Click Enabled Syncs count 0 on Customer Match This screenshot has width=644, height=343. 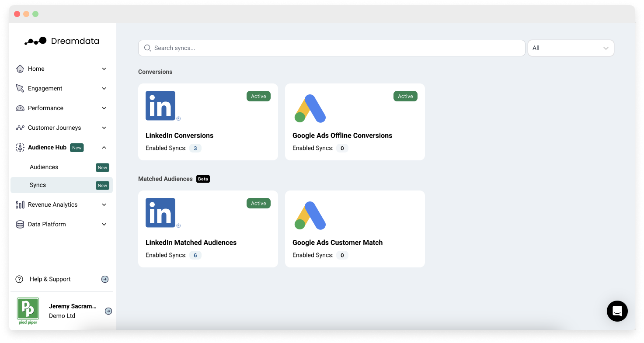coord(342,255)
